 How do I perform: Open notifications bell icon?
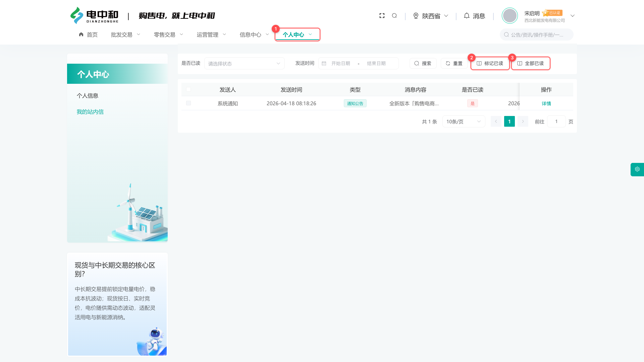tap(467, 16)
